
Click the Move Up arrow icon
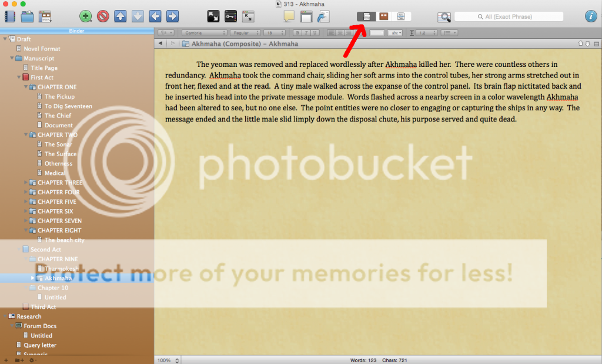[120, 16]
